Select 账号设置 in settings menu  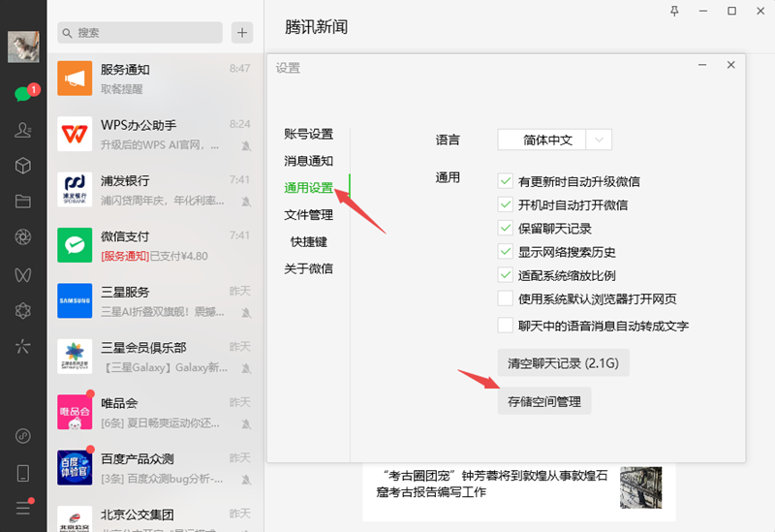(x=308, y=134)
